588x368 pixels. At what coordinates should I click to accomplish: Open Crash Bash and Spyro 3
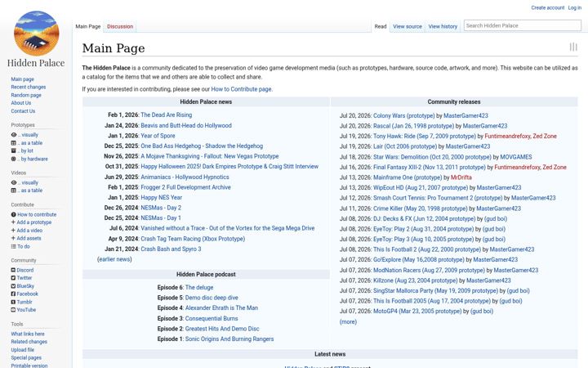171,249
